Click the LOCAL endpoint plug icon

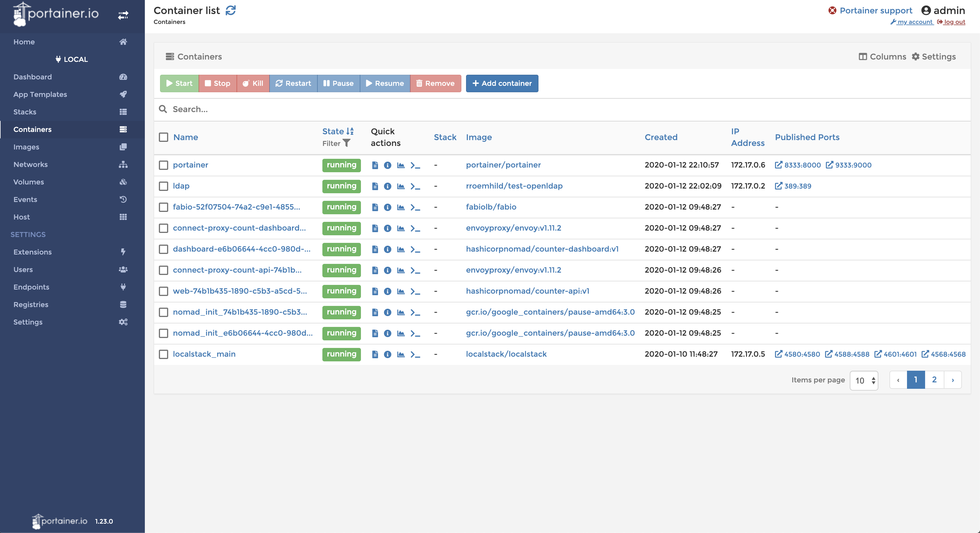tap(58, 59)
